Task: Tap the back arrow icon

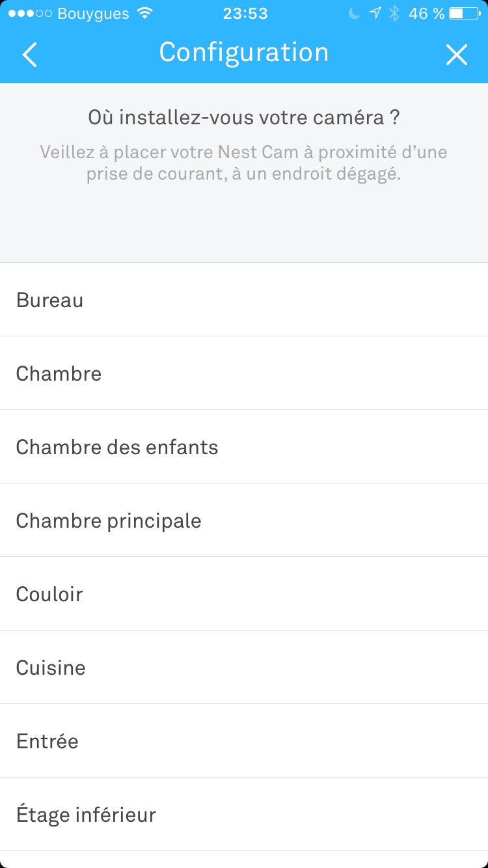Action: coord(30,55)
